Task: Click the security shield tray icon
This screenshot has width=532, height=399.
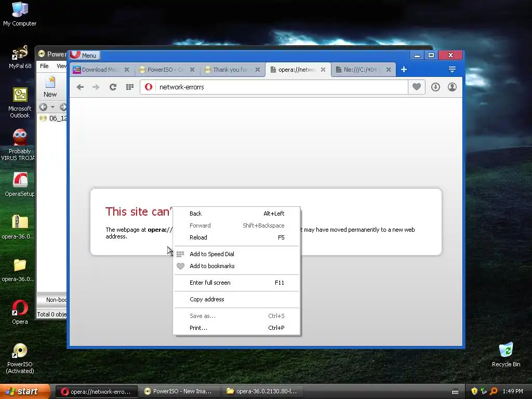Action: (x=474, y=391)
